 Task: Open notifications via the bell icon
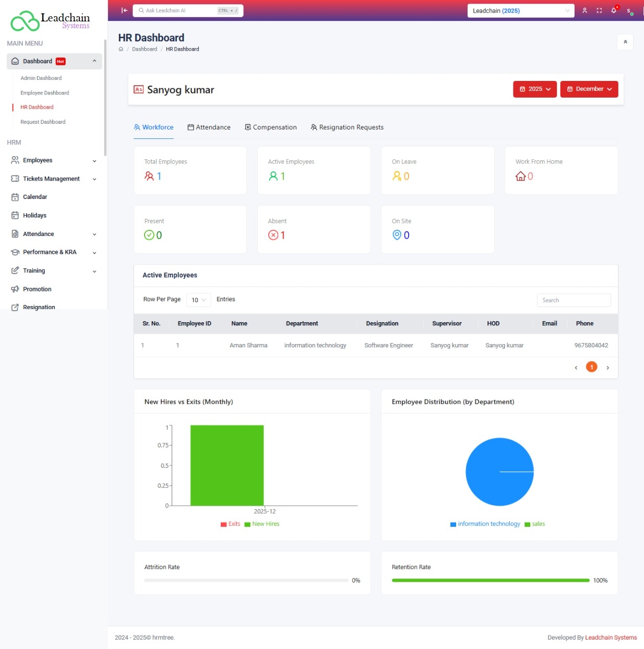tap(613, 10)
